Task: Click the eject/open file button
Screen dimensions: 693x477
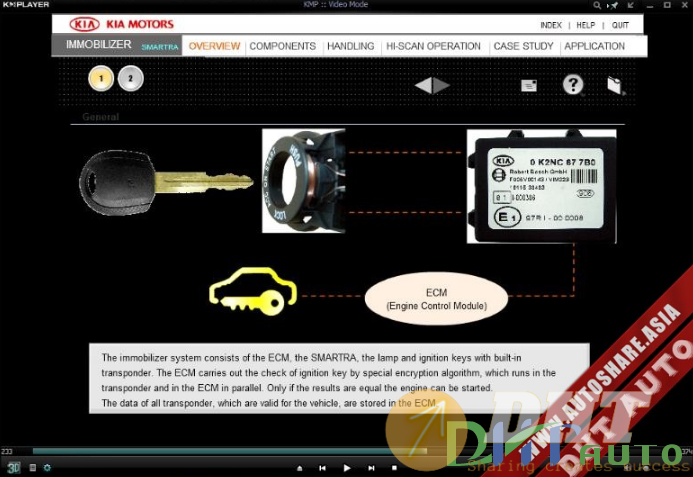Action: (300, 468)
